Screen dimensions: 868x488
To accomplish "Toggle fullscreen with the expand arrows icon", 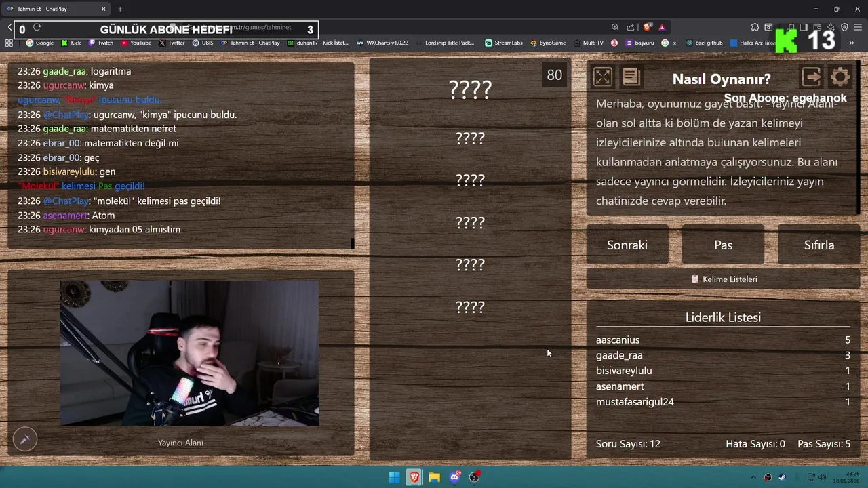I will pyautogui.click(x=602, y=77).
